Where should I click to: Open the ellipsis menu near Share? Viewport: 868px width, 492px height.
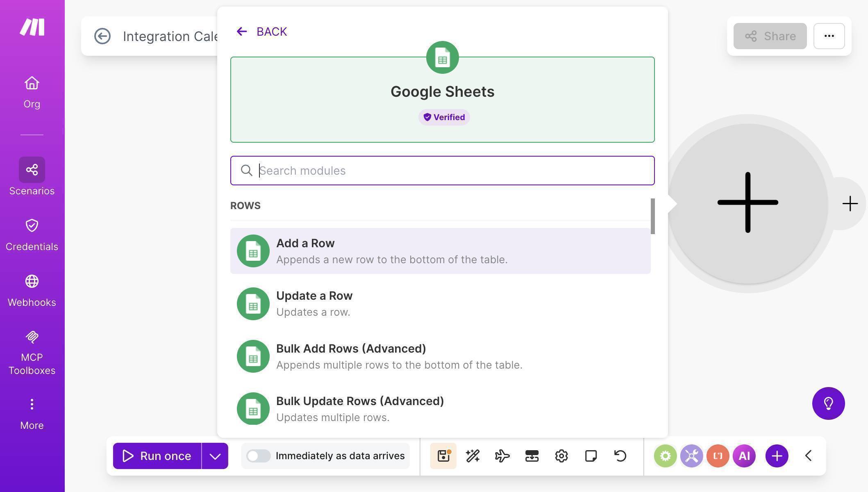(829, 36)
